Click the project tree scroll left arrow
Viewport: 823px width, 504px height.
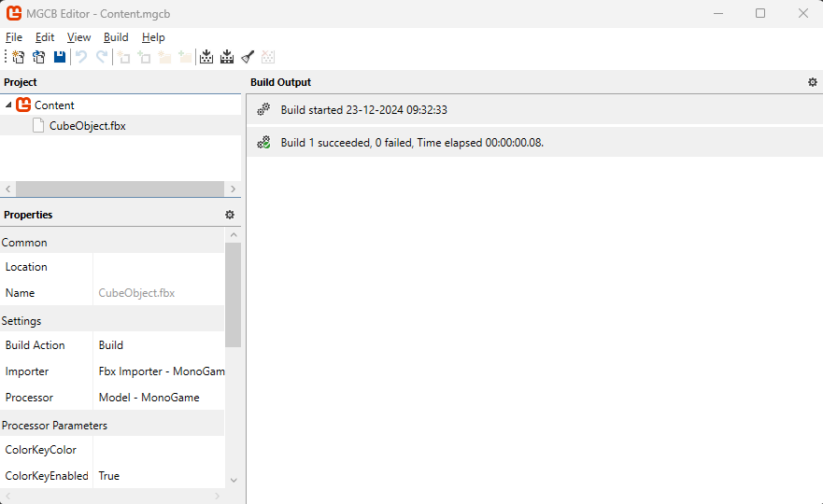click(x=7, y=189)
